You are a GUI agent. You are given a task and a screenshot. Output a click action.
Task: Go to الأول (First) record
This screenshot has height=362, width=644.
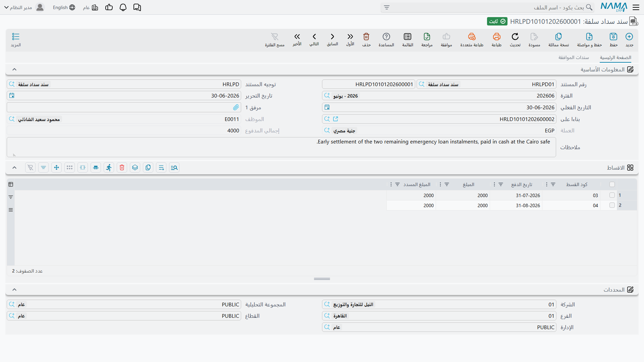click(x=350, y=37)
